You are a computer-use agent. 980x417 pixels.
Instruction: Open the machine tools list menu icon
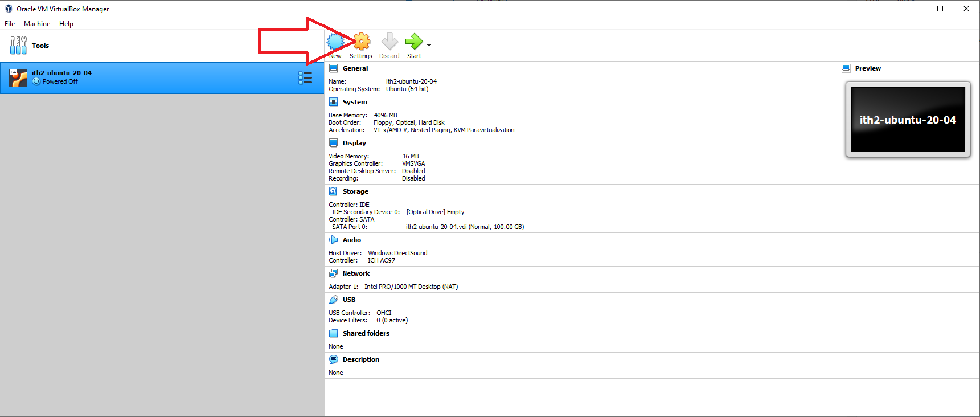coord(305,77)
